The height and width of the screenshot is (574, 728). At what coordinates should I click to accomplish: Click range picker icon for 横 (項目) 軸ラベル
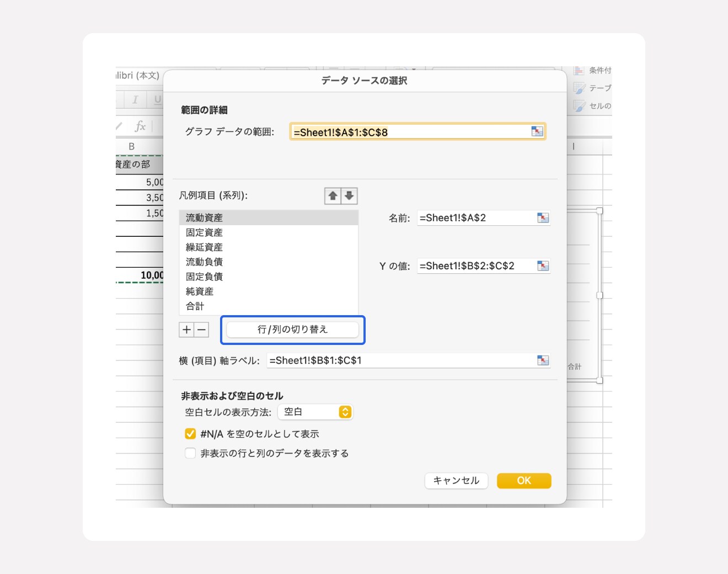pyautogui.click(x=543, y=360)
